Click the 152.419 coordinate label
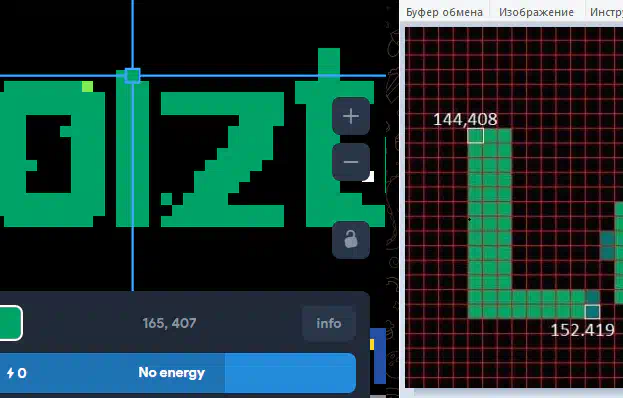Viewport: 623px width, 398px height. [582, 330]
